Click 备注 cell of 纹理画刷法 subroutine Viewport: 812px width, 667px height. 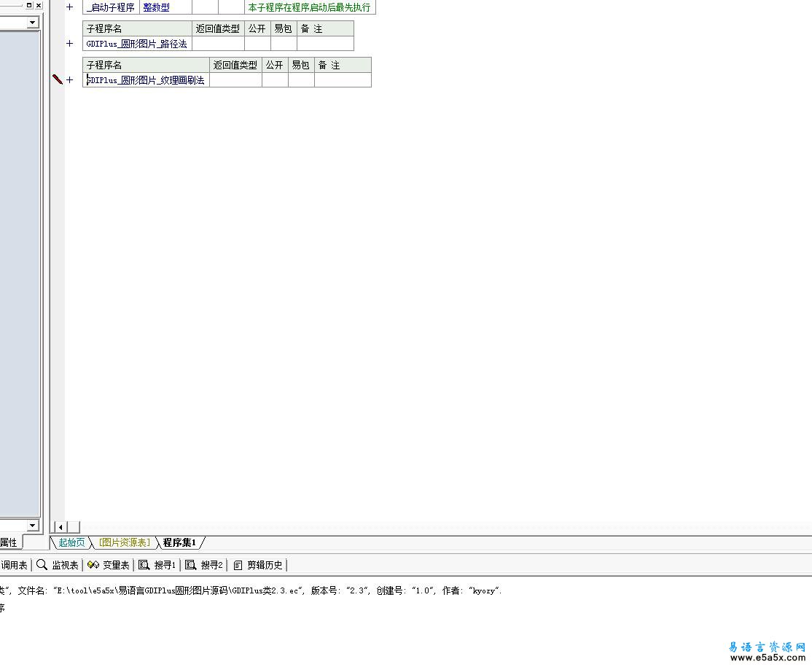pos(343,79)
